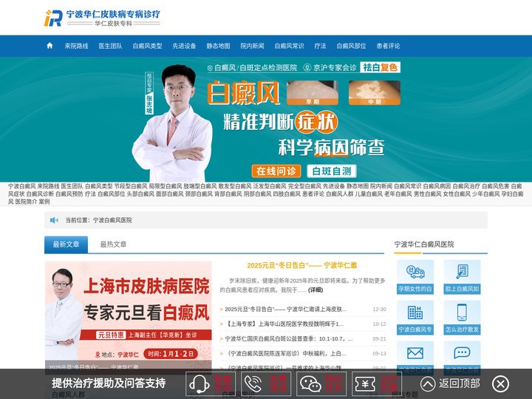Click the 白癜风诊断 keyword link
Screen dimensions: 532x399
(x=40, y=194)
